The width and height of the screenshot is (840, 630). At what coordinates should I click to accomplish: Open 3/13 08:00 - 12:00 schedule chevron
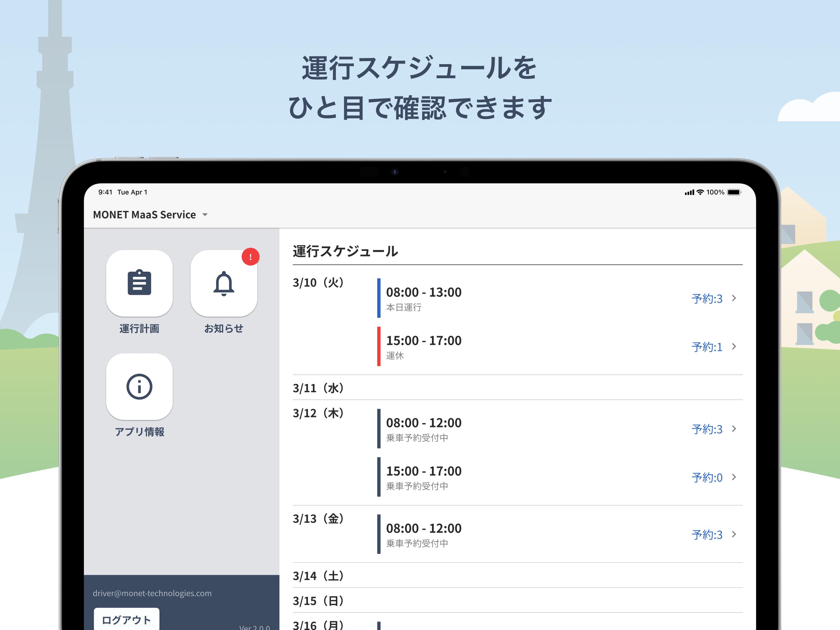[734, 534]
